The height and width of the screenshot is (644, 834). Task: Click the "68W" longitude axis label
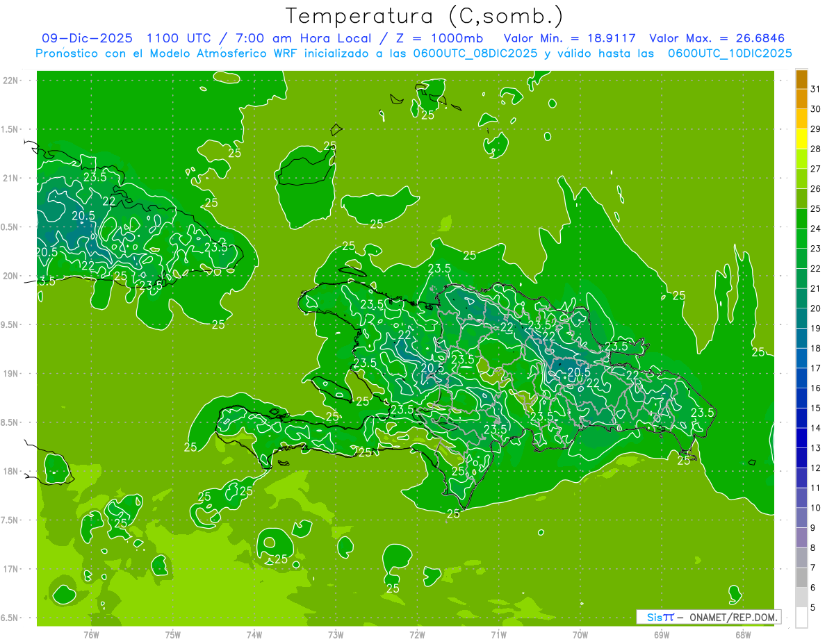(743, 634)
